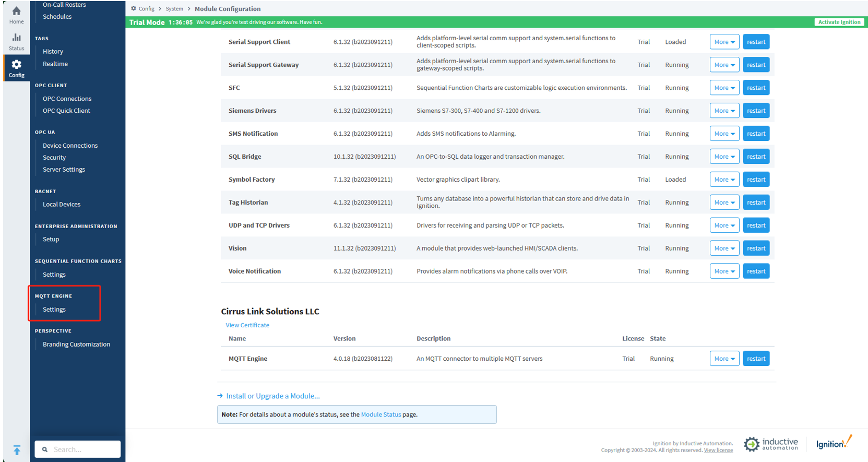868x462 pixels.
Task: Open OPC UA Security page
Action: [54, 158]
